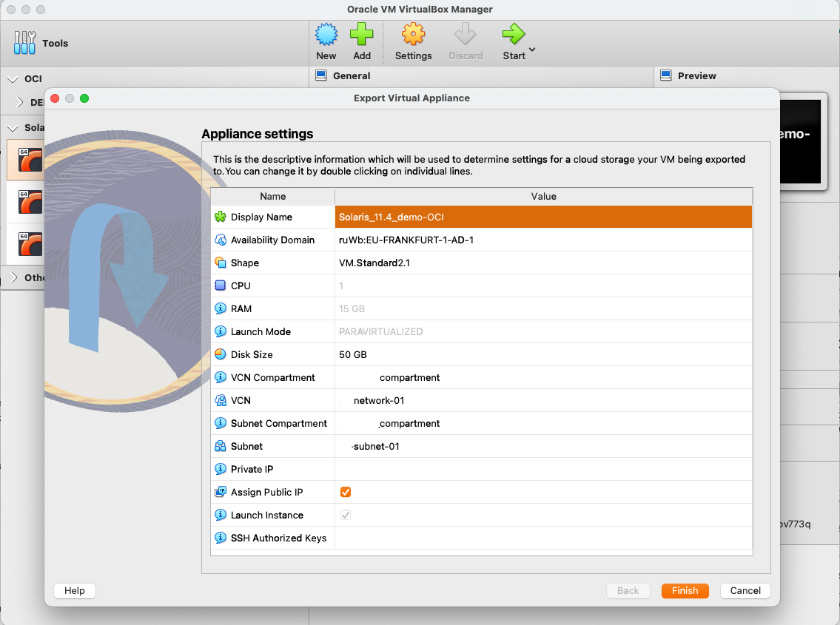
Task: Click the Availability Domain row icon
Action: coord(221,240)
